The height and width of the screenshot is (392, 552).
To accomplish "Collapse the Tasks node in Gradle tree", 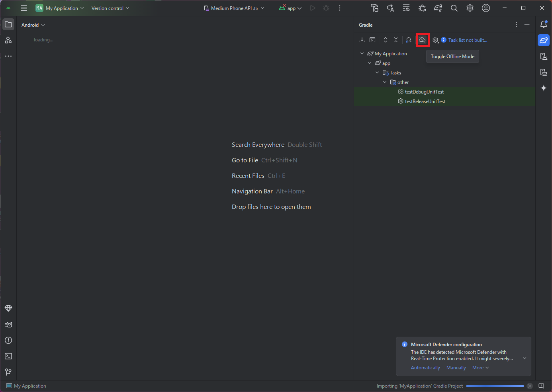I will coord(377,73).
